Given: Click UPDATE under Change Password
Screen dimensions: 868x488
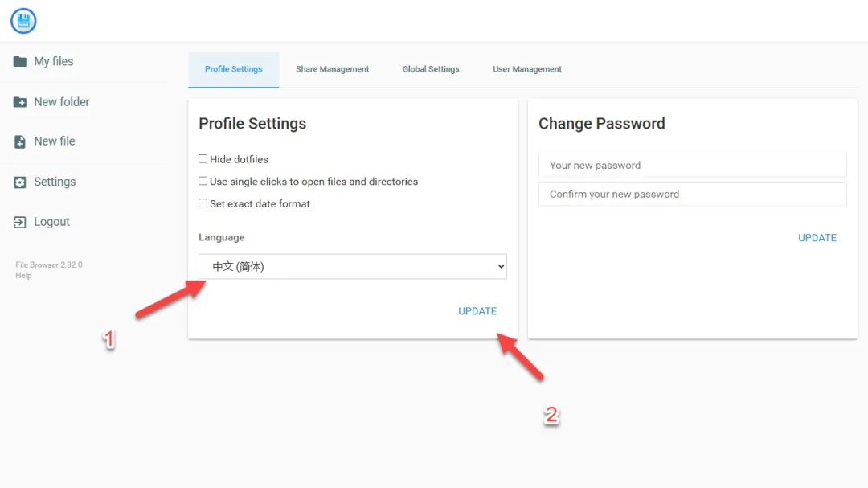Looking at the screenshot, I should coord(817,238).
